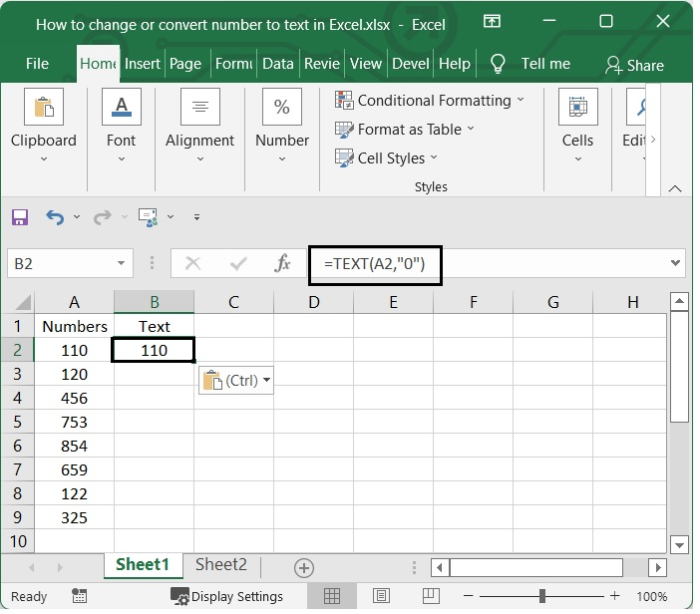
Task: Click the Undo arrow icon
Action: click(x=55, y=217)
